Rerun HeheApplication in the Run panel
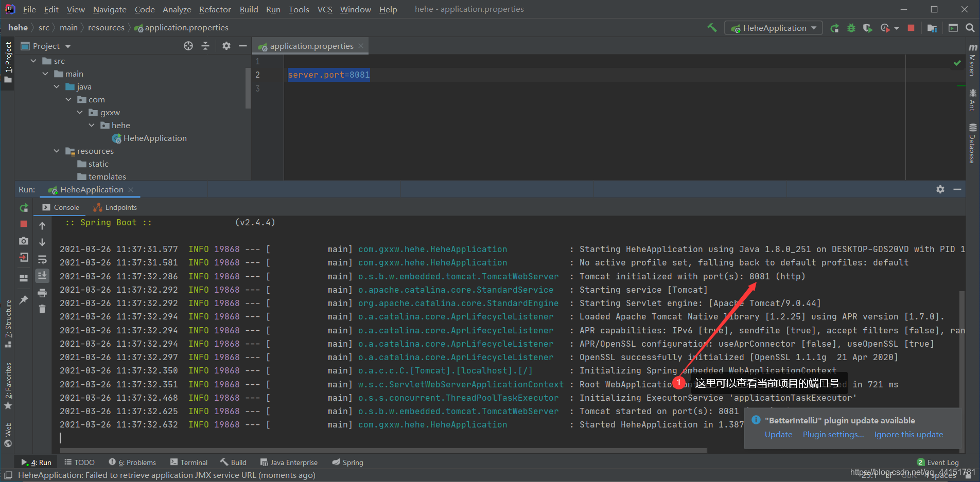This screenshot has width=980, height=482. click(24, 208)
